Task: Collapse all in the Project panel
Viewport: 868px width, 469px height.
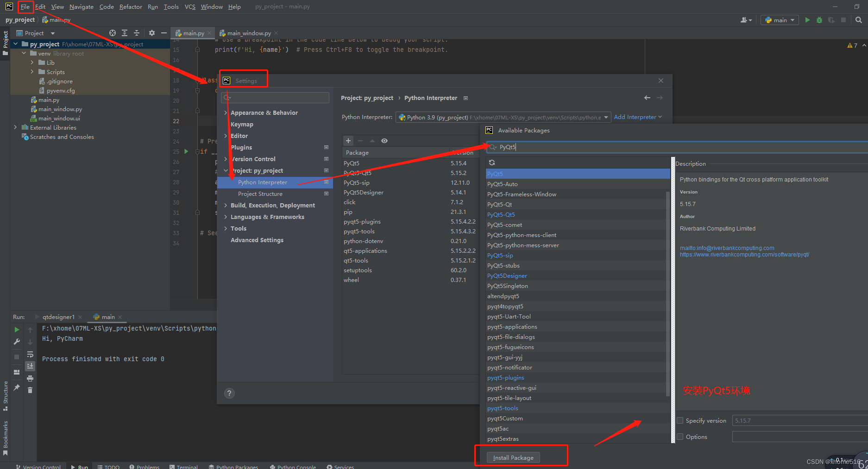Action: pos(137,33)
